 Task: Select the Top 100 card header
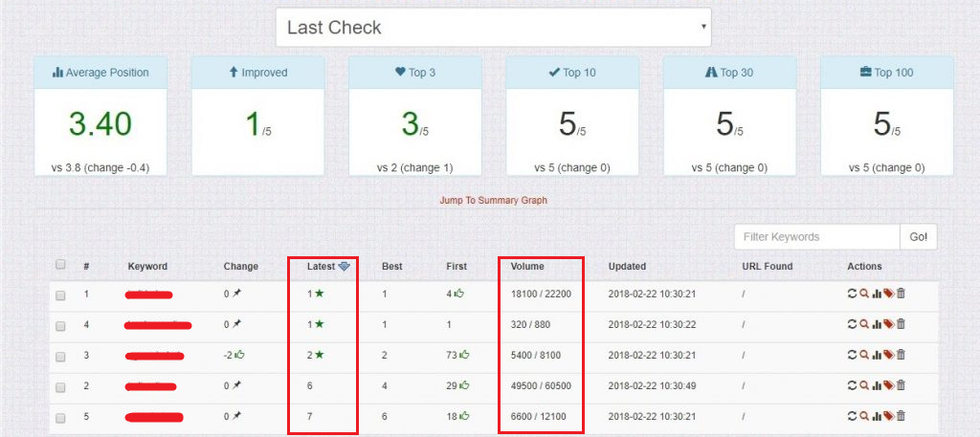pos(887,73)
